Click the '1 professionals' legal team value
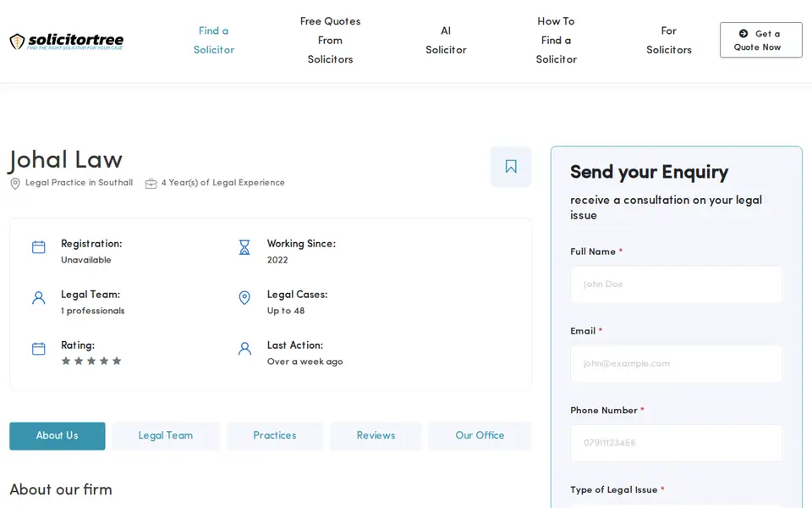 93,311
